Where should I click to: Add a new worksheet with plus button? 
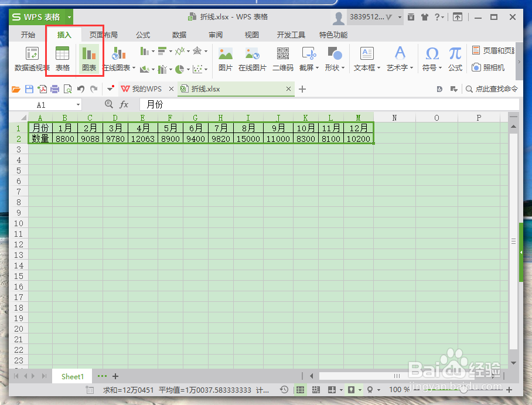point(115,376)
